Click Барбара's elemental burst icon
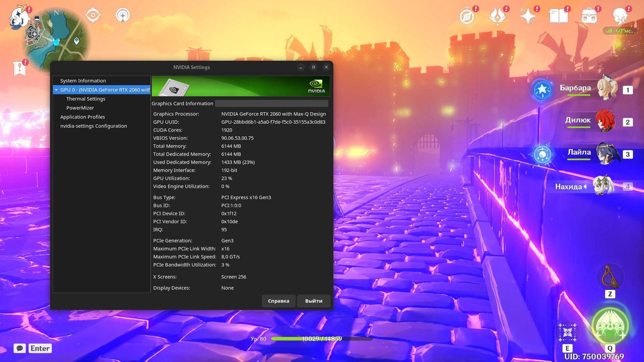This screenshot has height=362, width=644. [x=542, y=90]
